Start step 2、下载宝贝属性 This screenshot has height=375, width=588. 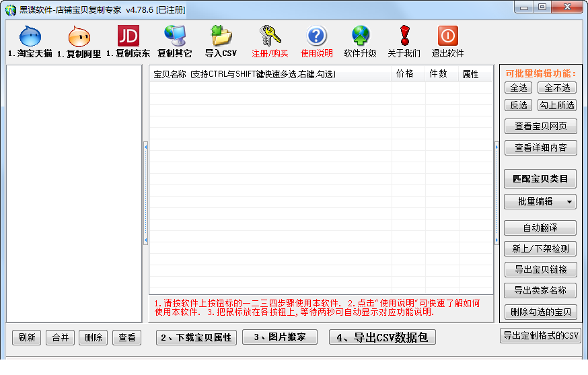pos(196,337)
